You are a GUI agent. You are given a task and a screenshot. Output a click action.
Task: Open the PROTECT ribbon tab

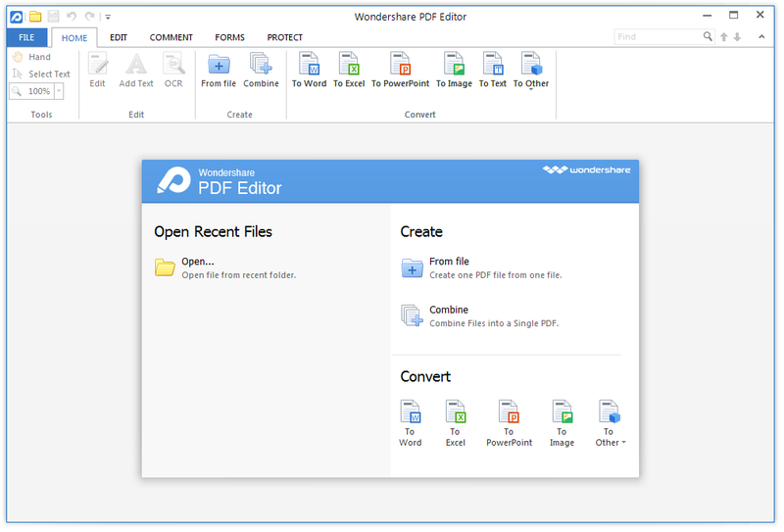point(284,37)
